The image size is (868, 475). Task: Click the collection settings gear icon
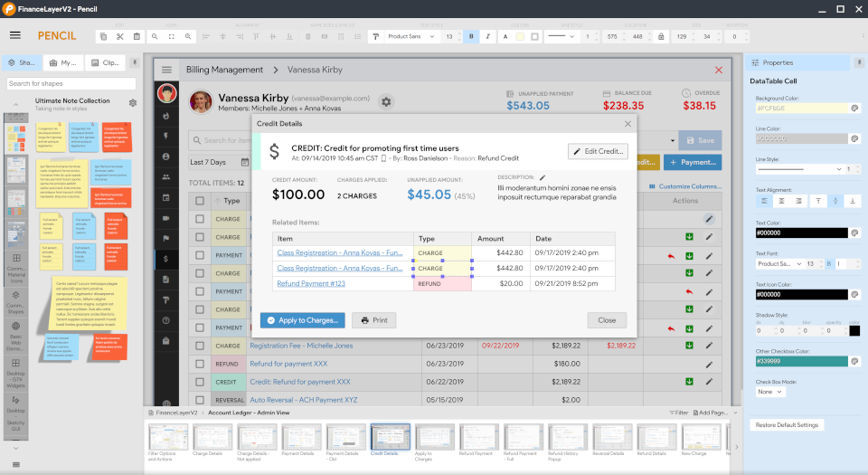pyautogui.click(x=133, y=103)
